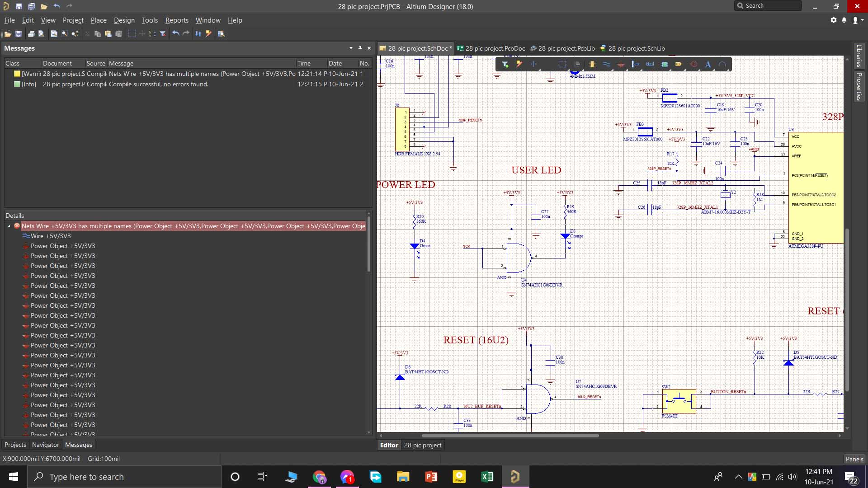Click the Place Text String tool
This screenshot has width=868, height=488.
click(x=708, y=64)
